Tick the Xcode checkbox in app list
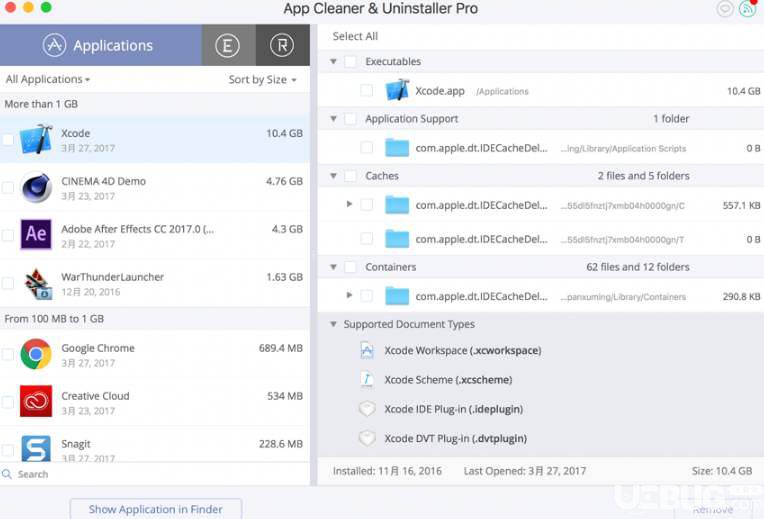Image resolution: width=764 pixels, height=519 pixels. (8, 140)
